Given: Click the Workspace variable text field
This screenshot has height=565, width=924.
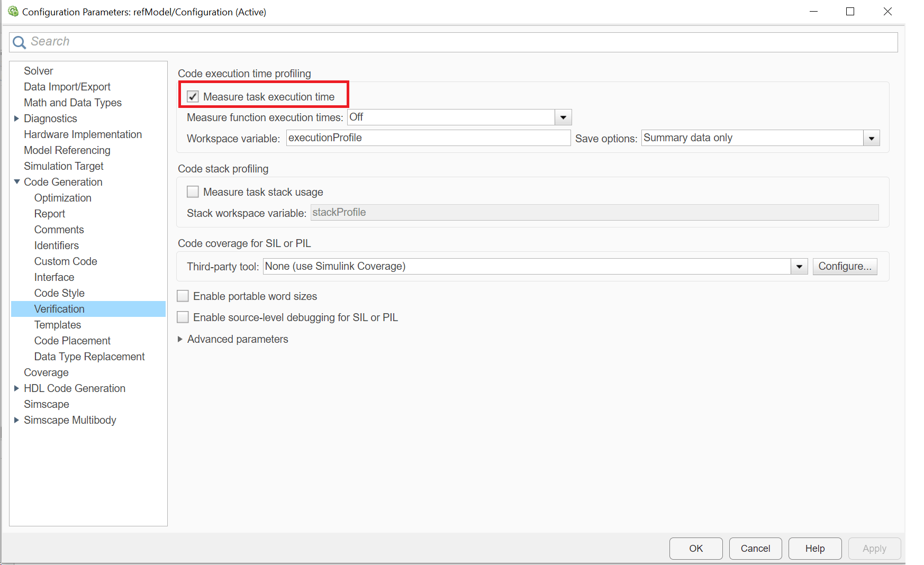Looking at the screenshot, I should tap(428, 138).
